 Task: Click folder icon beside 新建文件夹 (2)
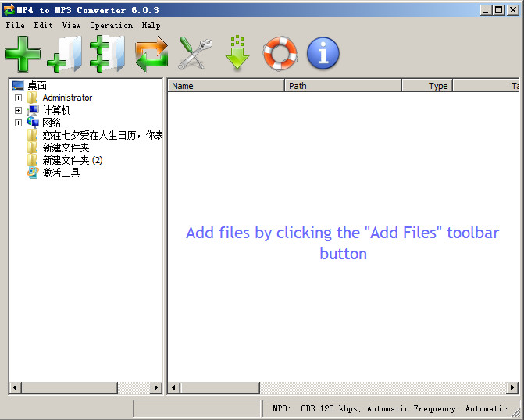(x=33, y=160)
